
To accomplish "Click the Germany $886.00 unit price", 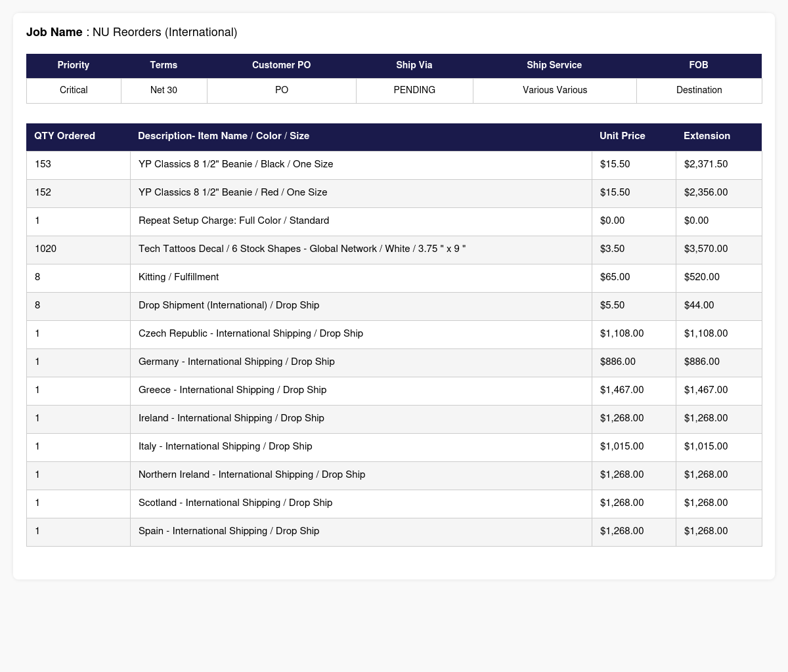I will coord(618,362).
